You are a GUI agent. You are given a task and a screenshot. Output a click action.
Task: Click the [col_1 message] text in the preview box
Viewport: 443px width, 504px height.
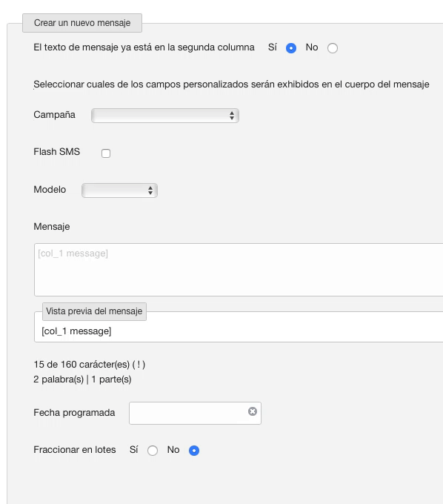(76, 331)
